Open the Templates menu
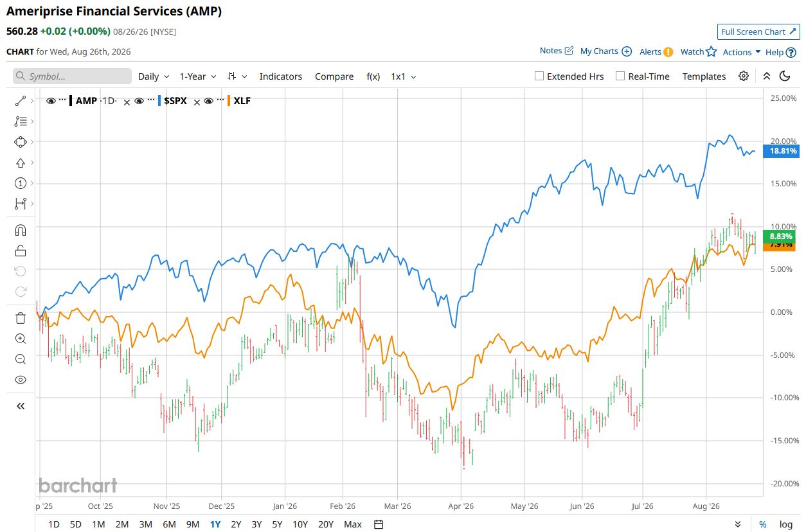 (x=704, y=76)
